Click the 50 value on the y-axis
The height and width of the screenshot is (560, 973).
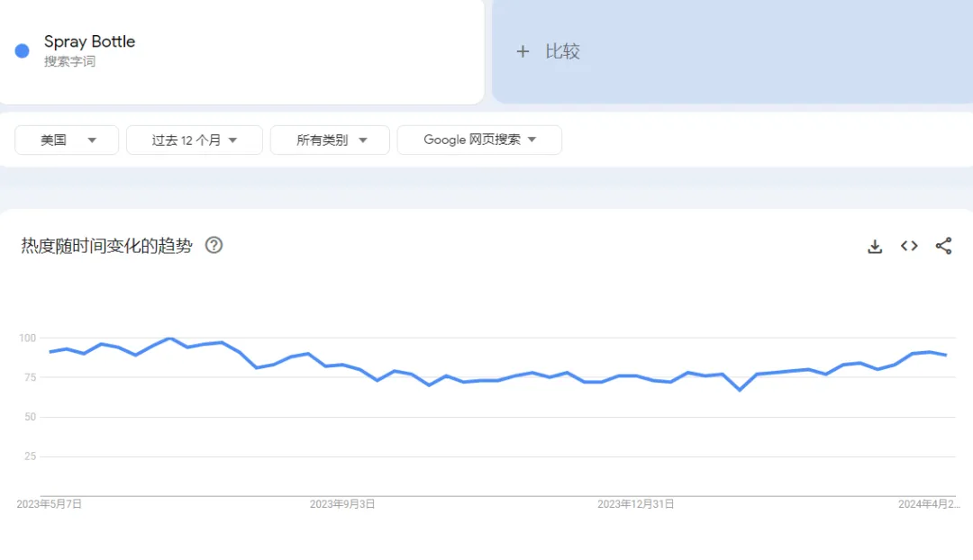[x=30, y=417]
